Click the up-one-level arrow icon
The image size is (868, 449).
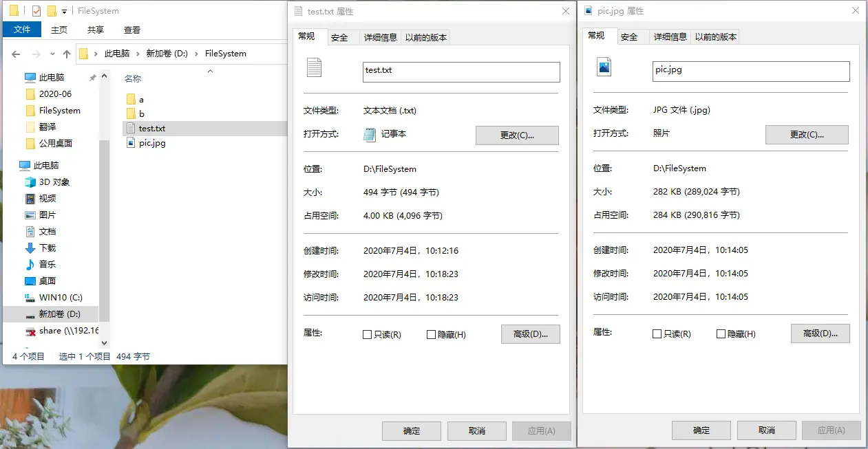tap(66, 53)
